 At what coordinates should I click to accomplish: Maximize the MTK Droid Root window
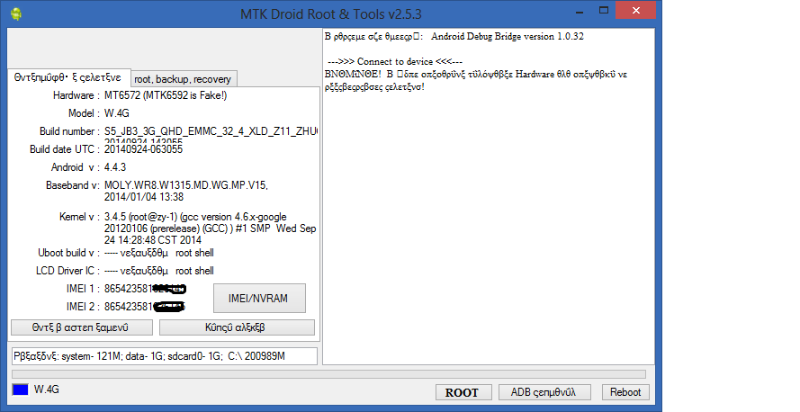click(604, 11)
